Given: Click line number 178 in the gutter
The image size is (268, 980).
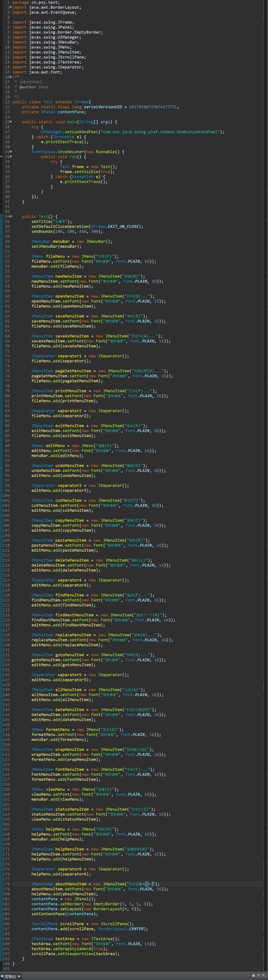Looking at the screenshot, I should click(x=5, y=884).
